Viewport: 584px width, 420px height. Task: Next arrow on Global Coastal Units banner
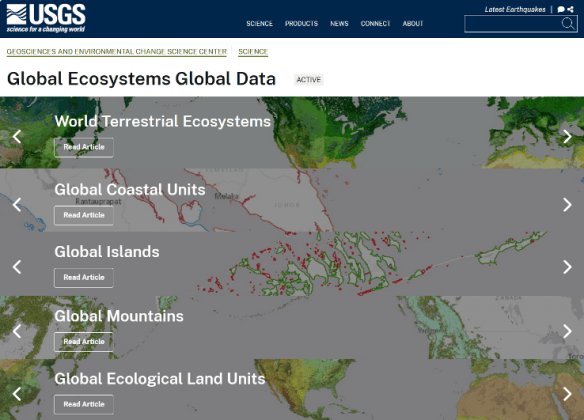[x=567, y=204]
